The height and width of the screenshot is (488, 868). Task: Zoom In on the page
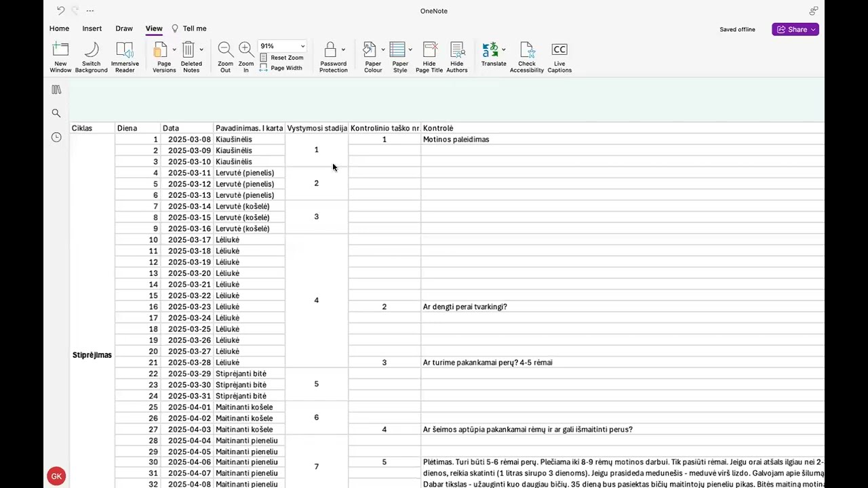[246, 57]
